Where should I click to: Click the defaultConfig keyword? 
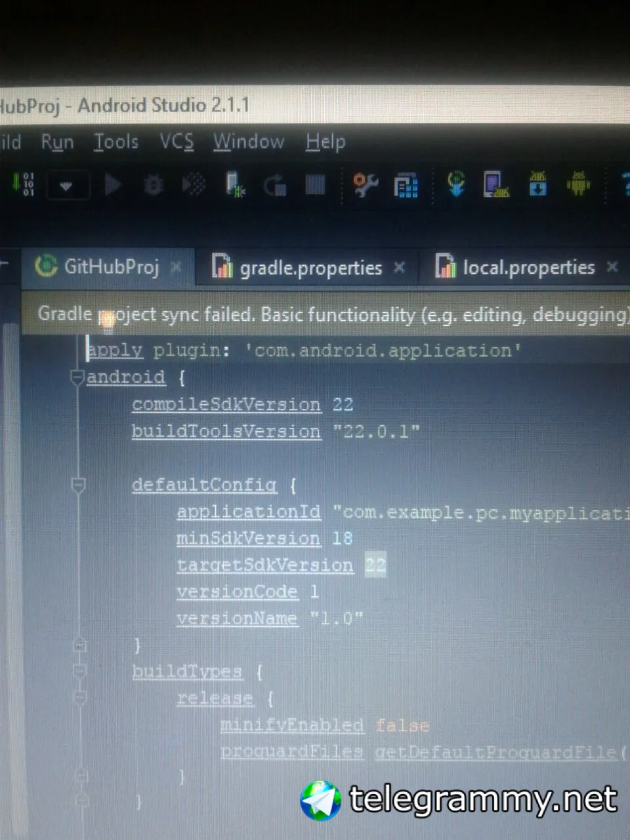click(204, 485)
